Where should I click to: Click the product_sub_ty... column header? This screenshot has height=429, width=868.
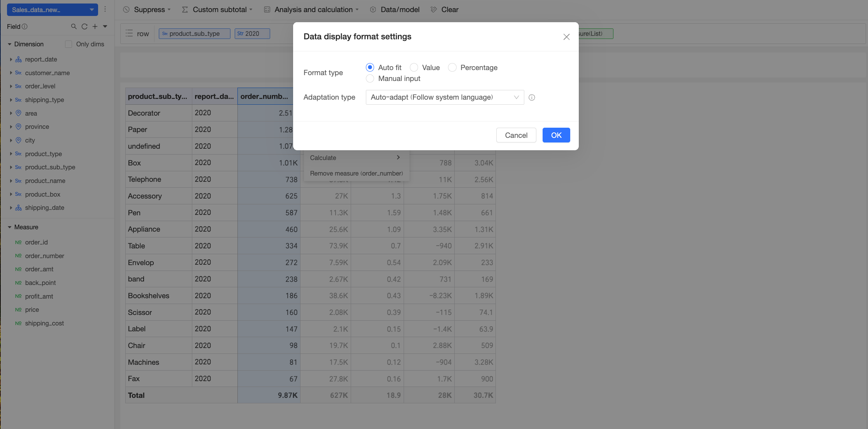coord(158,96)
